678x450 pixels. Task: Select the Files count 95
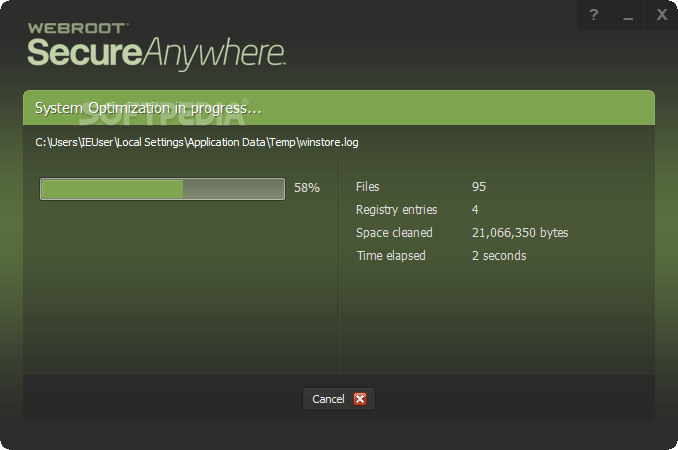coord(479,187)
